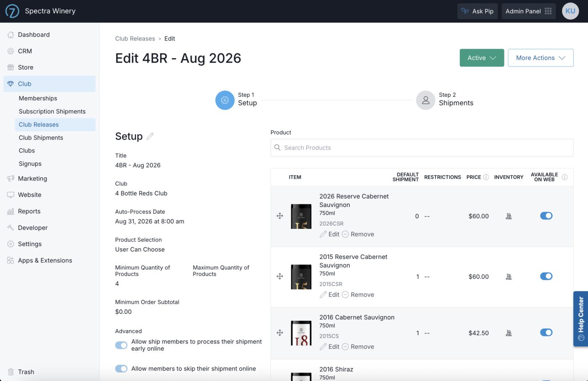The height and width of the screenshot is (381, 588).
Task: Click the pencil icon beside Setup
Action: (x=150, y=136)
